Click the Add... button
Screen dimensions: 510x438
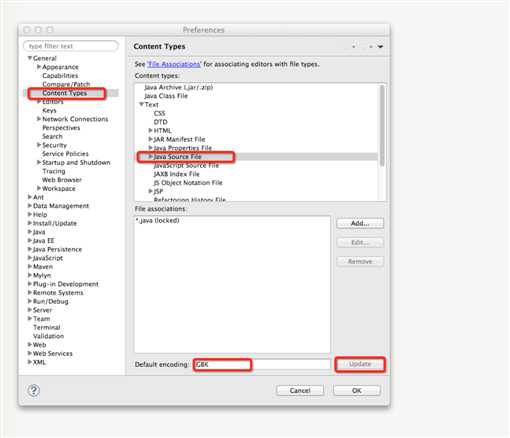tap(360, 223)
